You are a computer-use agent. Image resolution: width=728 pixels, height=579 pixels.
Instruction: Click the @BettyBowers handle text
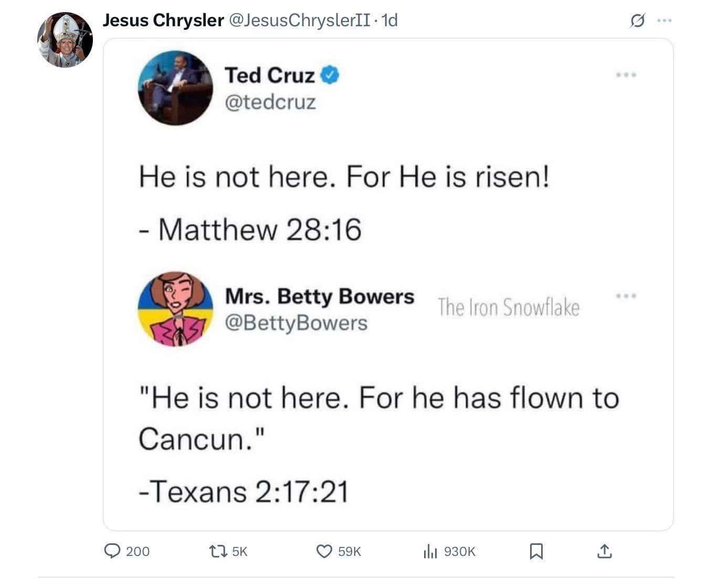[296, 323]
